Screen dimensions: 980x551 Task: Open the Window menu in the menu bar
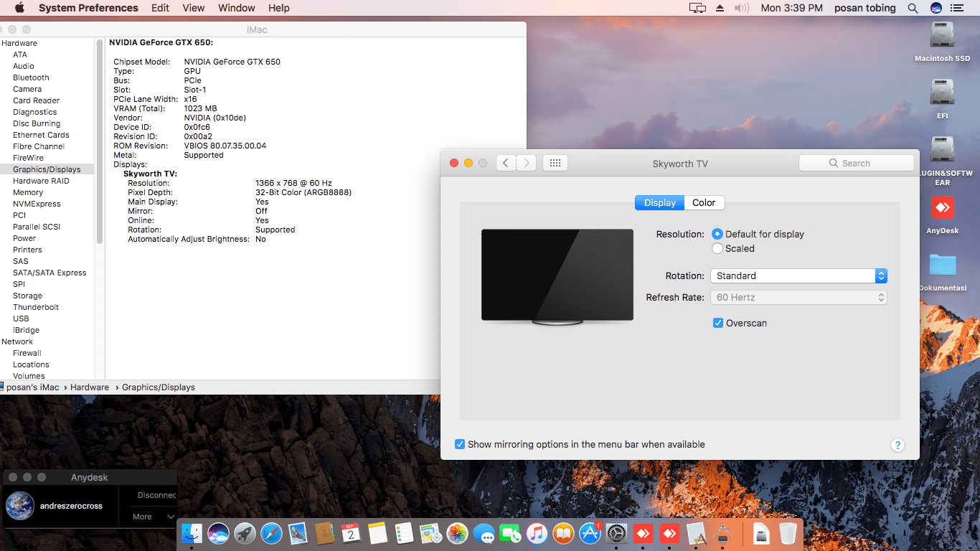tap(237, 8)
